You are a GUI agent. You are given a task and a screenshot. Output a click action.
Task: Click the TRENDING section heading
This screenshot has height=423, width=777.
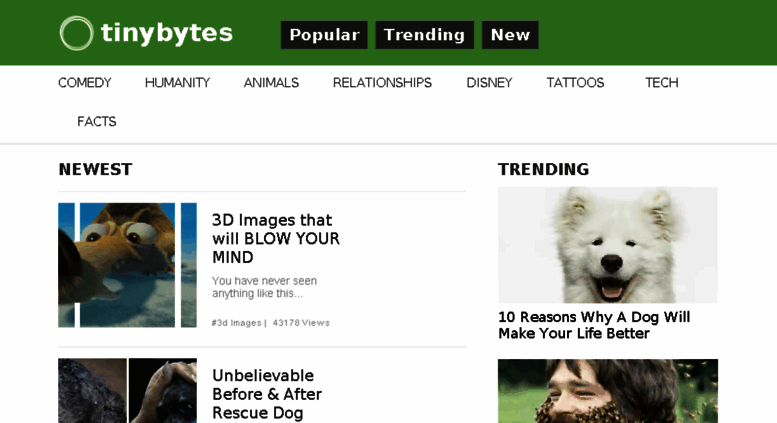544,169
